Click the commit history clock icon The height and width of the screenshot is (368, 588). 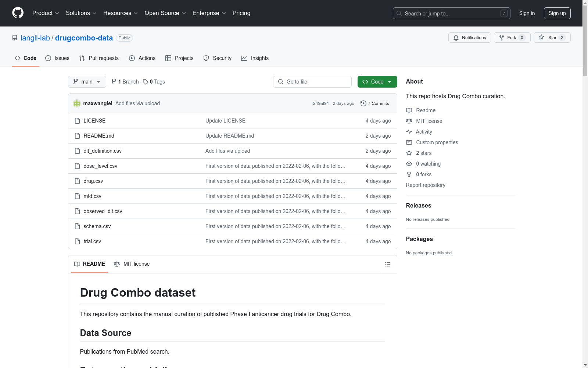coord(363,103)
